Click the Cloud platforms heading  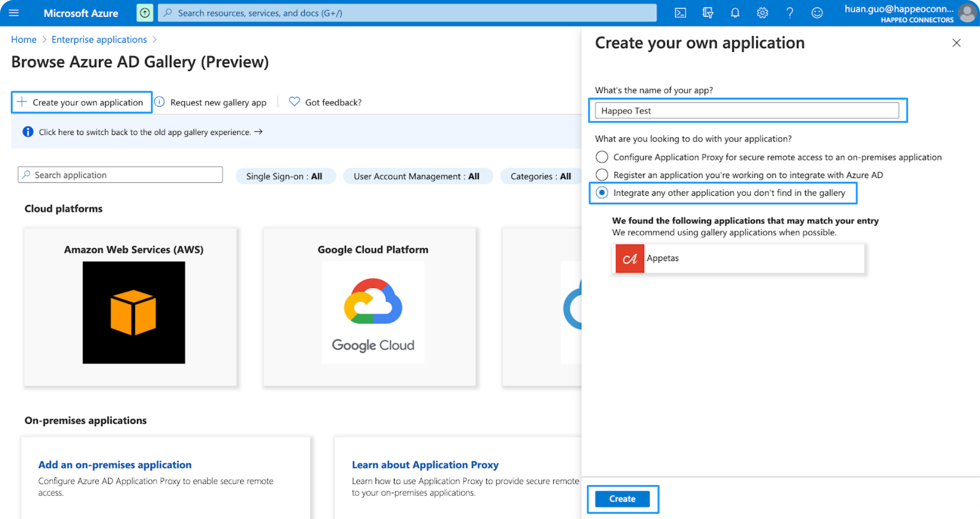(x=64, y=208)
